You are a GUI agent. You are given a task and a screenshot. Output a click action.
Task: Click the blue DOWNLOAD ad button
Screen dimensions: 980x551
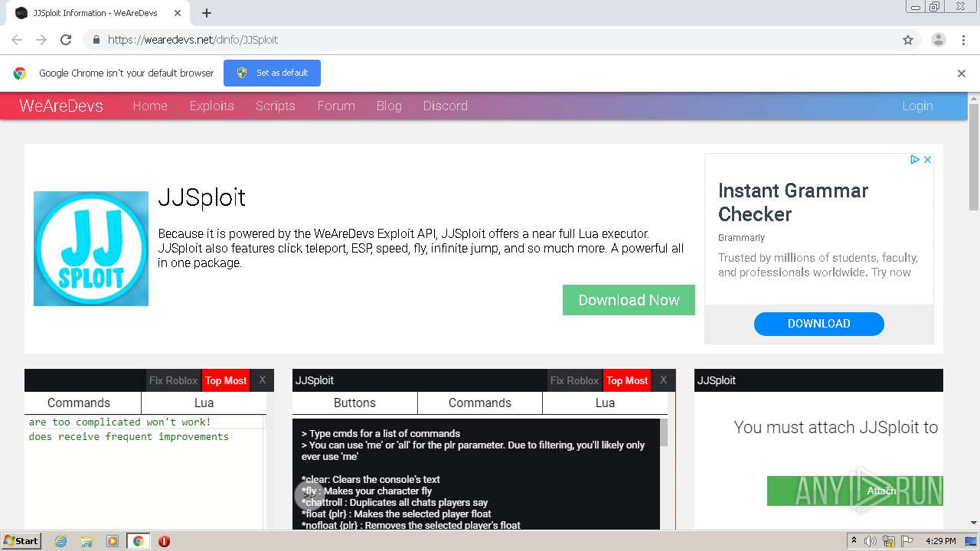[x=819, y=324]
